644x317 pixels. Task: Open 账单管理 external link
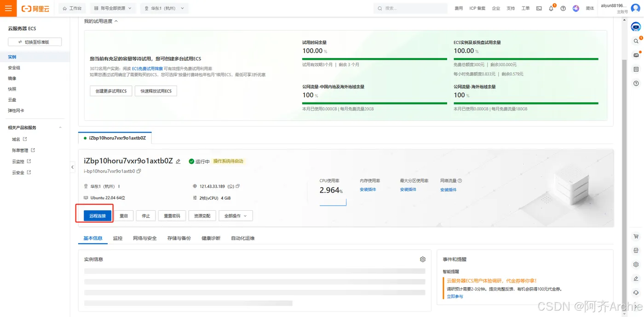click(23, 150)
